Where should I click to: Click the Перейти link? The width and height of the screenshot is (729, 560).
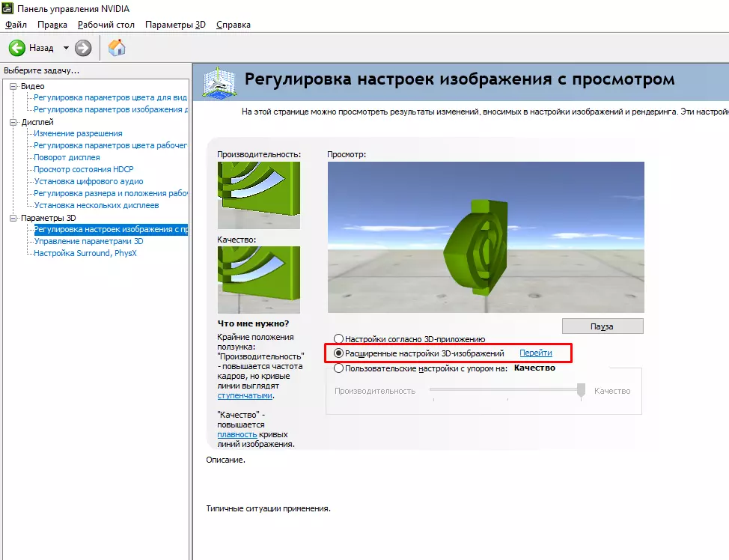point(536,353)
